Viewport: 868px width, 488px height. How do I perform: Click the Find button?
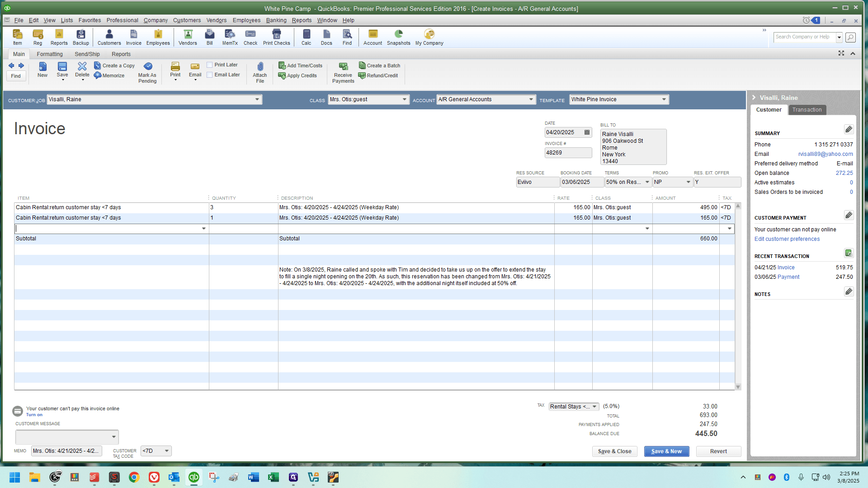[x=16, y=76]
